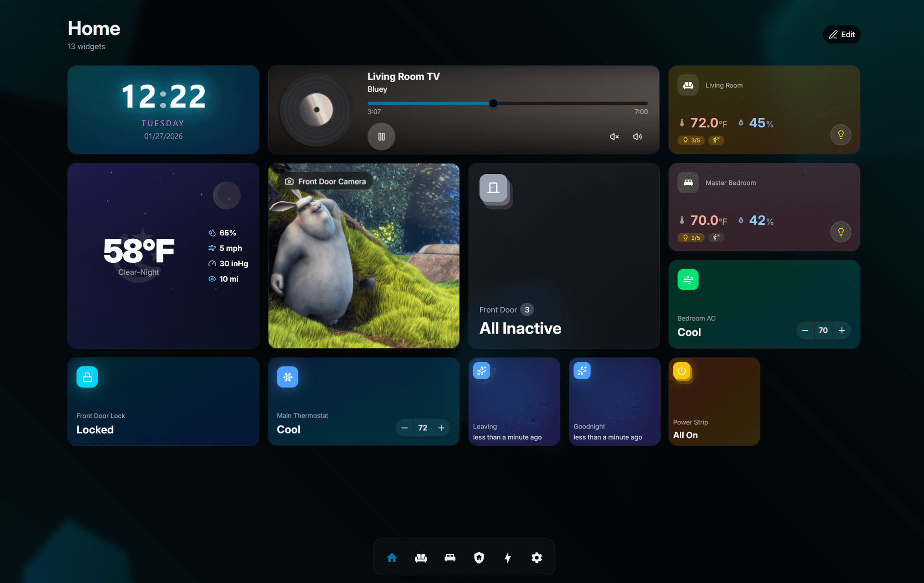Toggle the Power Strip via its power icon
Screen dimensions: 924x583
tap(682, 372)
